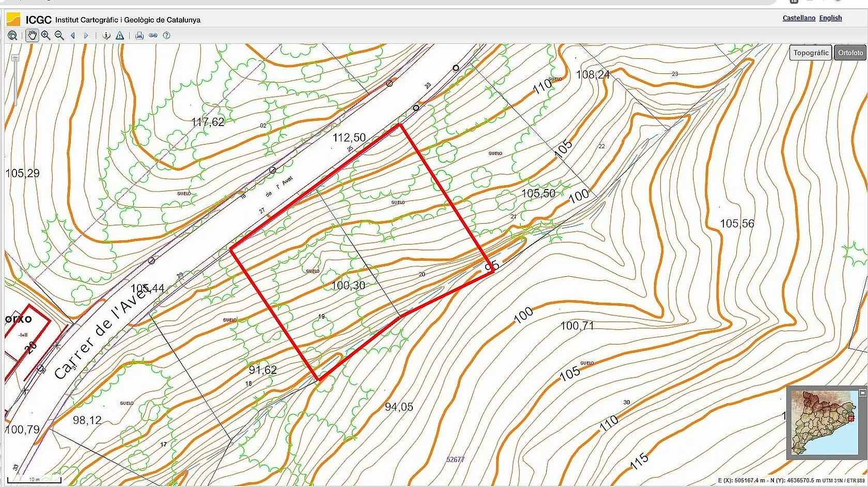Screen dimensions: 868x487
Task: Switch language to English
Action: coord(830,18)
